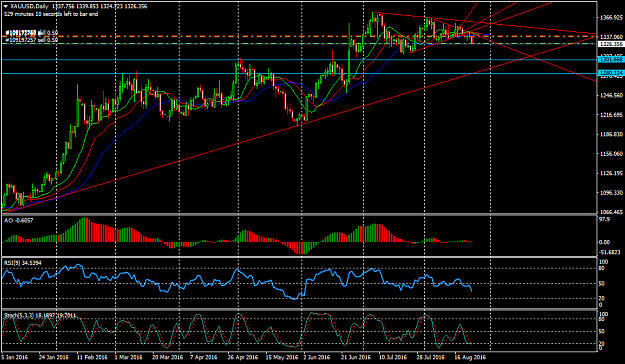Click the XAUUSD,Daily chart title
The image size is (625, 364).
(29, 6)
